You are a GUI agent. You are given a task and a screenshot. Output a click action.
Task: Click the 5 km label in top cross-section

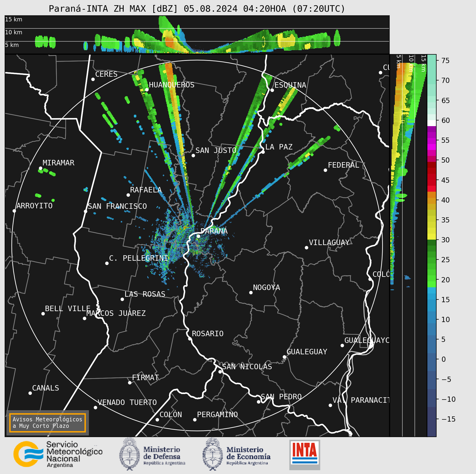[x=12, y=45]
